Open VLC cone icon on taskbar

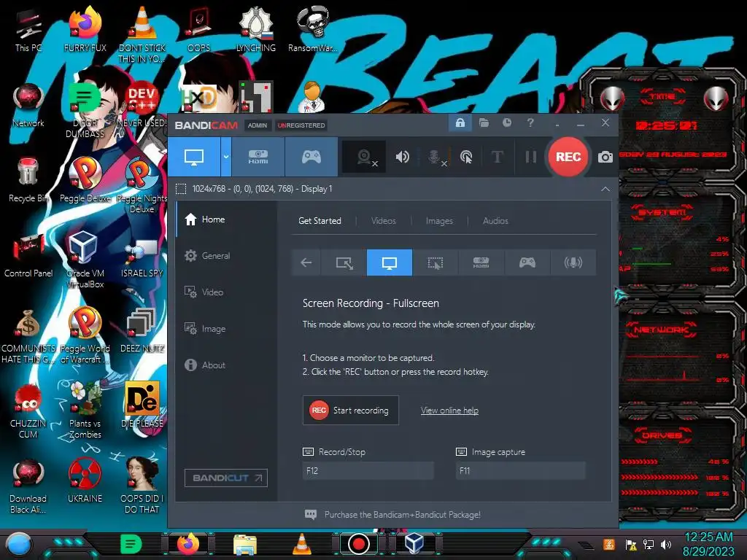tap(301, 544)
